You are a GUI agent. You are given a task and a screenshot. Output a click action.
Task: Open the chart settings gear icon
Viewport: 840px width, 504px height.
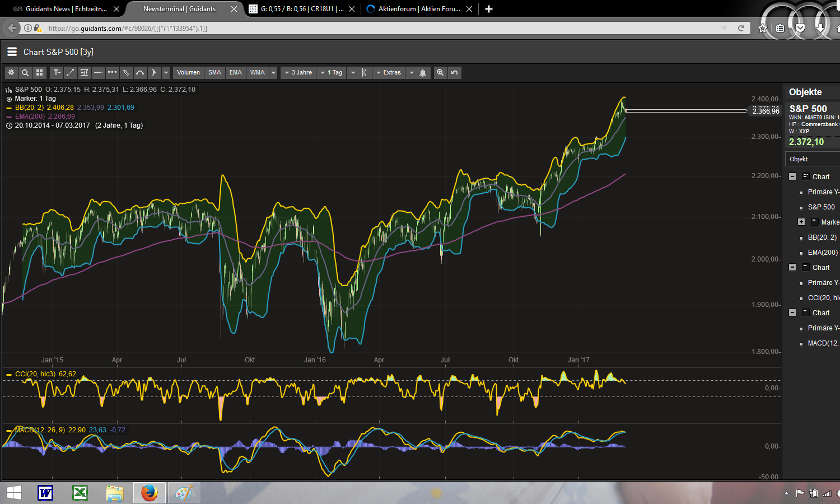pyautogui.click(x=11, y=73)
